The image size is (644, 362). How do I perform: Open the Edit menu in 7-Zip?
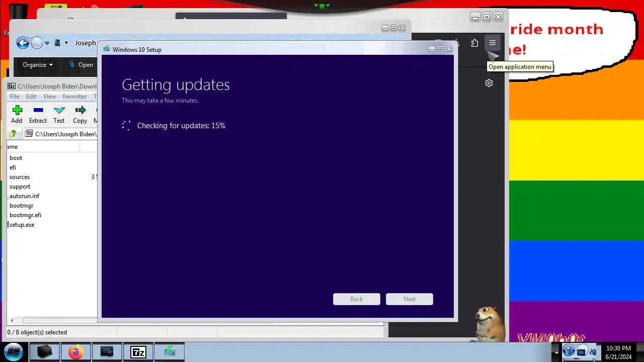[31, 97]
